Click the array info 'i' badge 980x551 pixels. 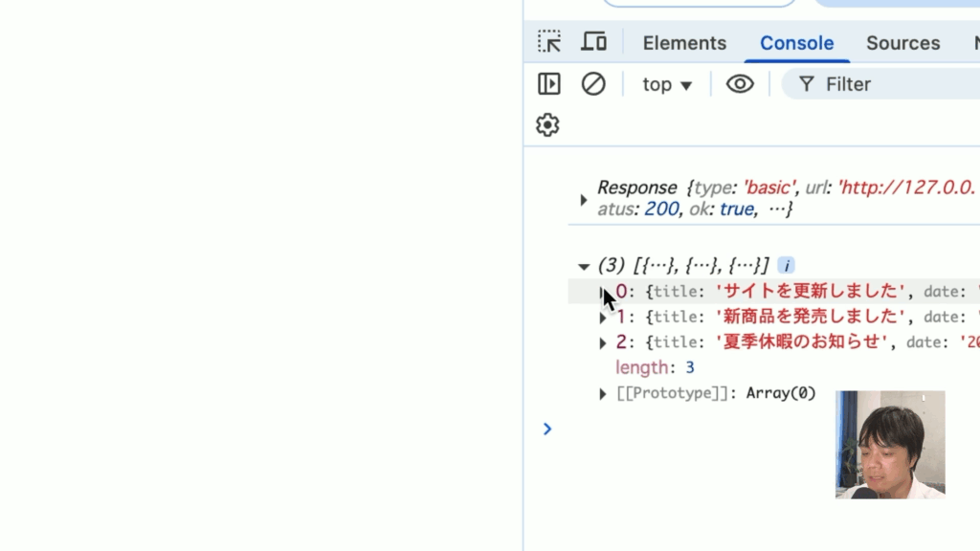786,266
